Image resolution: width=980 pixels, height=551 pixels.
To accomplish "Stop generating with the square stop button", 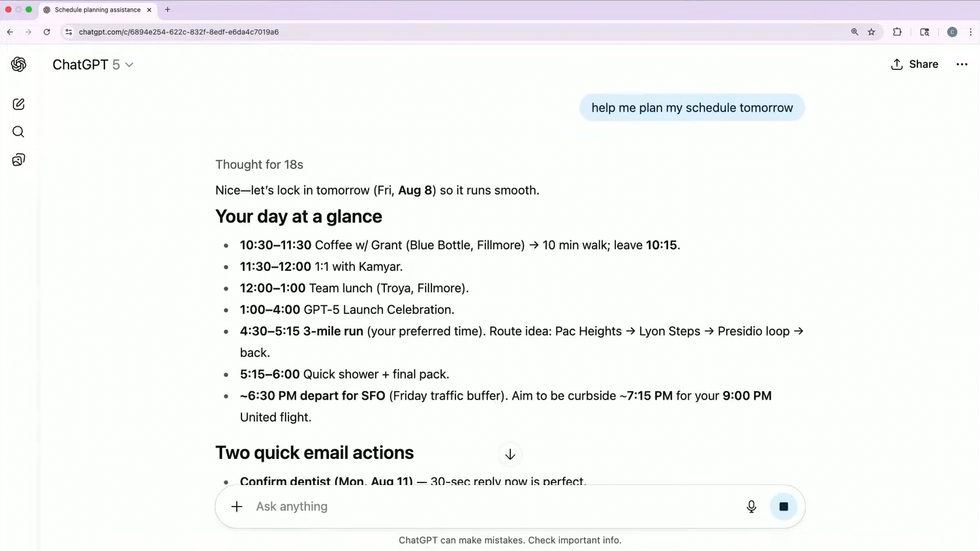I will coord(784,507).
